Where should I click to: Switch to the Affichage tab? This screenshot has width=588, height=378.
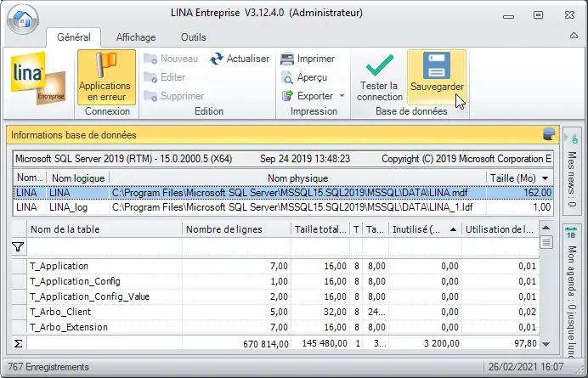[x=136, y=37]
